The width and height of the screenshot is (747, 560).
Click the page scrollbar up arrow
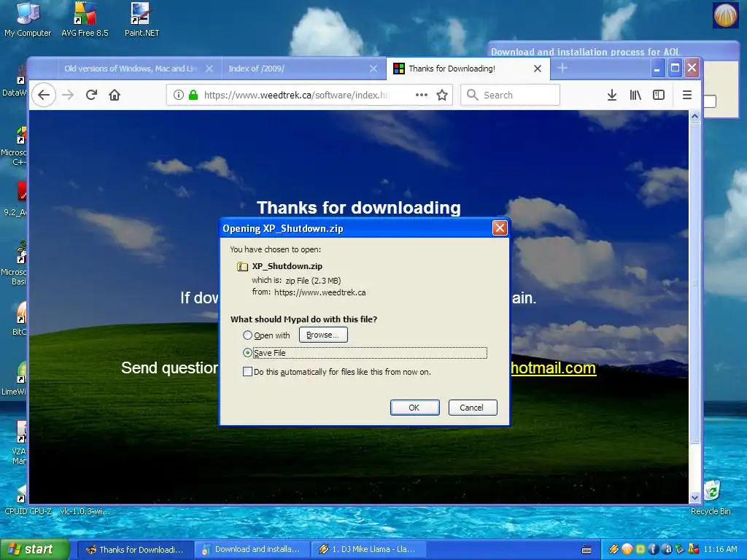(x=694, y=116)
